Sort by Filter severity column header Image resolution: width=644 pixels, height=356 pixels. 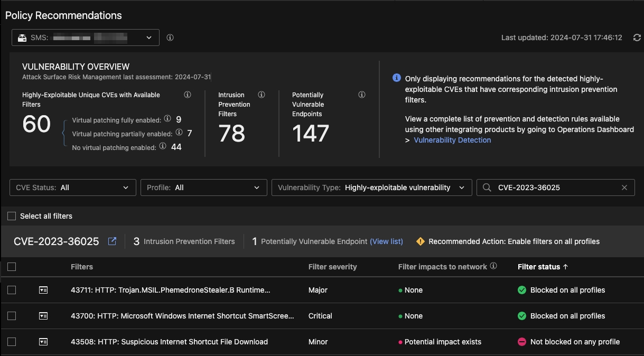pos(332,267)
